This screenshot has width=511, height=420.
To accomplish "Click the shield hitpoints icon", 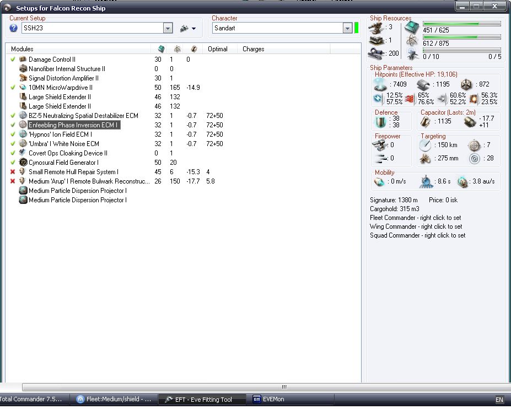I will [x=380, y=85].
